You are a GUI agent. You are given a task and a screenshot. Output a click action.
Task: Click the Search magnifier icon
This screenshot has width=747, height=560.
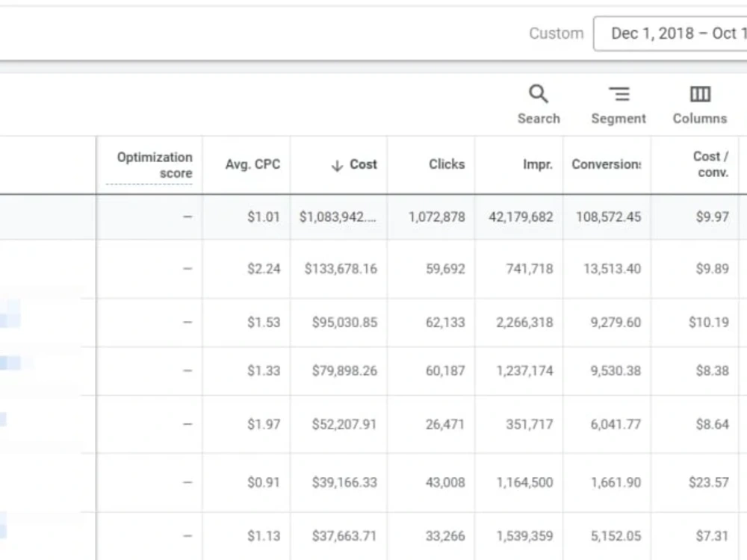click(x=539, y=94)
